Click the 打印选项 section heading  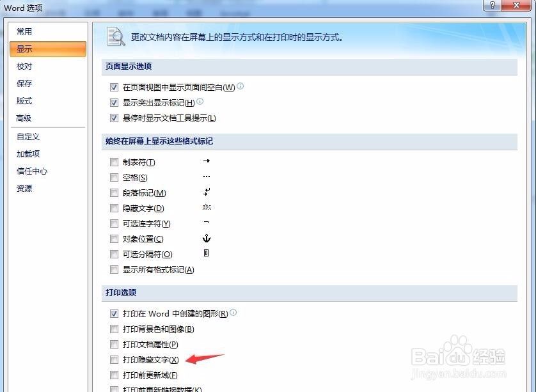coord(121,292)
